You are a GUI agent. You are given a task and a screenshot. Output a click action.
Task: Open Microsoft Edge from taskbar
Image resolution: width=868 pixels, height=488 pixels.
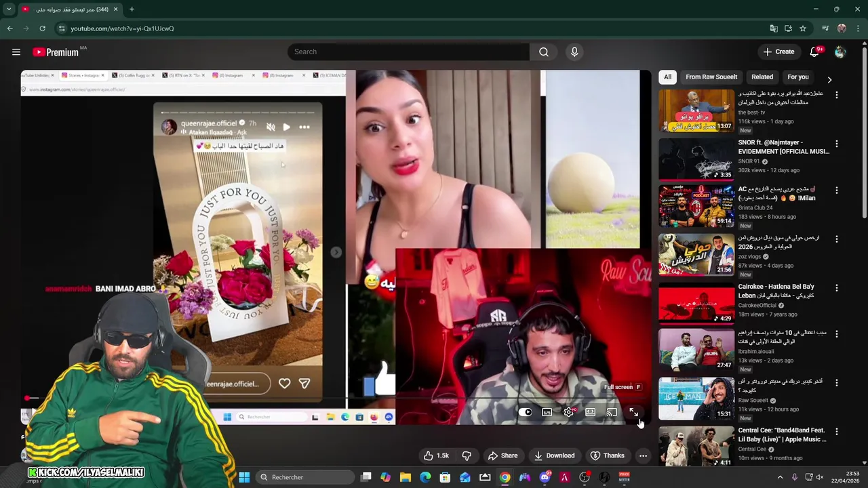[x=425, y=477]
